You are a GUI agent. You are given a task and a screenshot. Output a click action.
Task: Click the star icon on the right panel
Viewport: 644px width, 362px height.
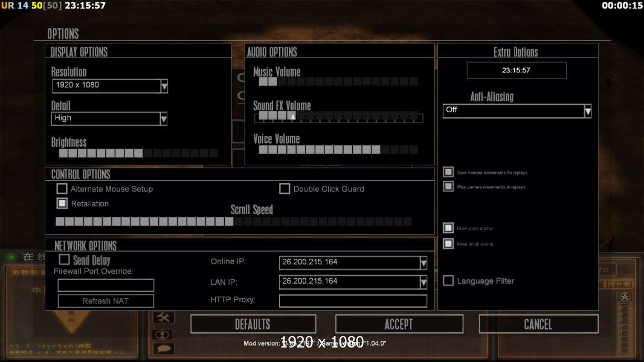tap(624, 297)
